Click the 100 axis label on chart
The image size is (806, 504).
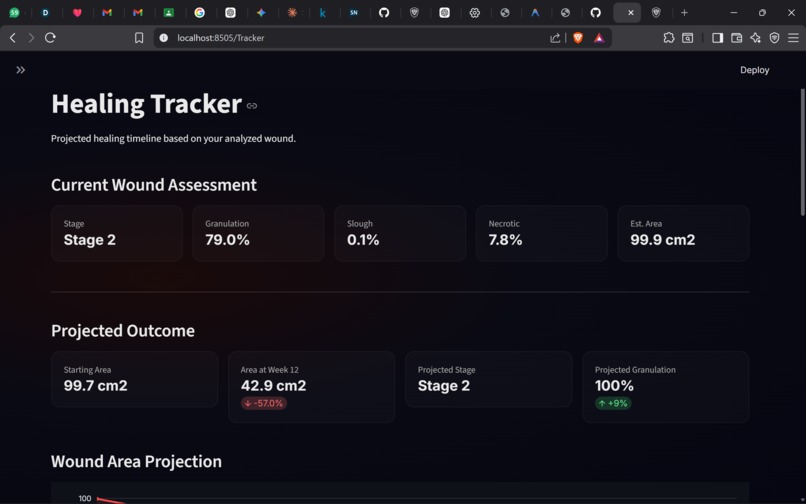point(85,498)
